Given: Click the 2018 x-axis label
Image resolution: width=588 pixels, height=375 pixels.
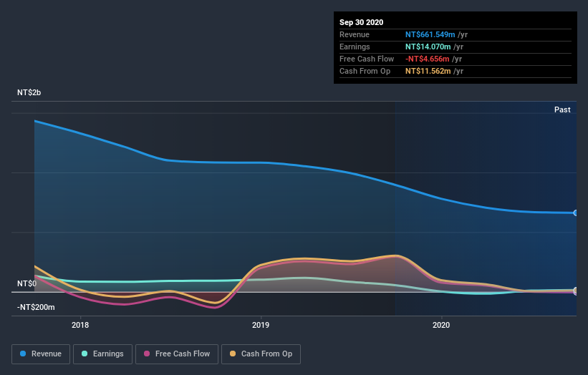Looking at the screenshot, I should click(x=80, y=325).
